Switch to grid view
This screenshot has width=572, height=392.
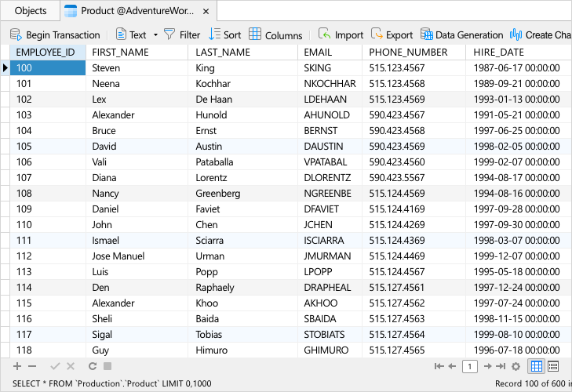(536, 366)
